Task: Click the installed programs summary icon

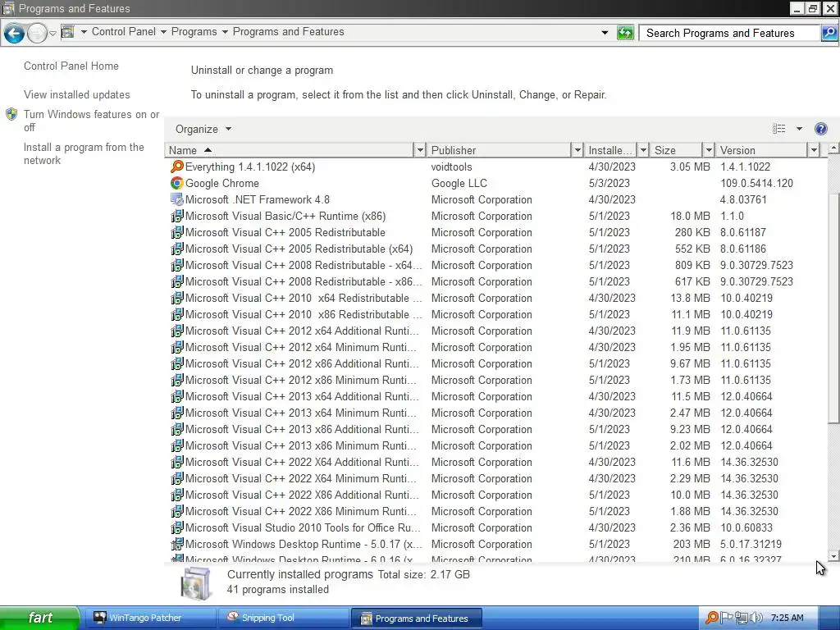Action: click(x=196, y=582)
